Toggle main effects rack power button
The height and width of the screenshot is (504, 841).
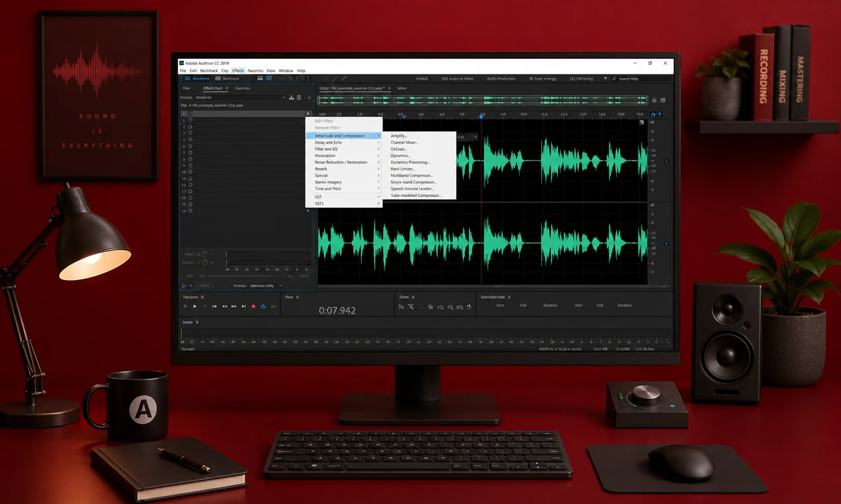183,285
